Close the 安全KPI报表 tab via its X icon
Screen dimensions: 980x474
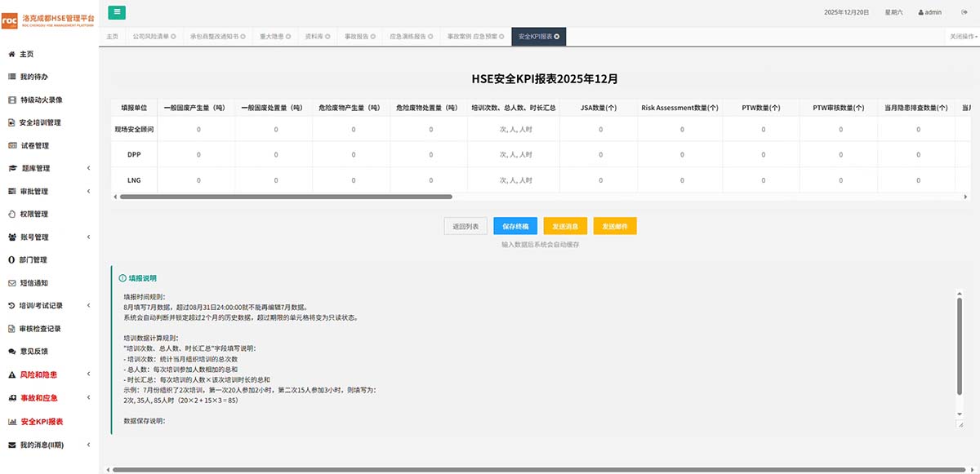556,37
